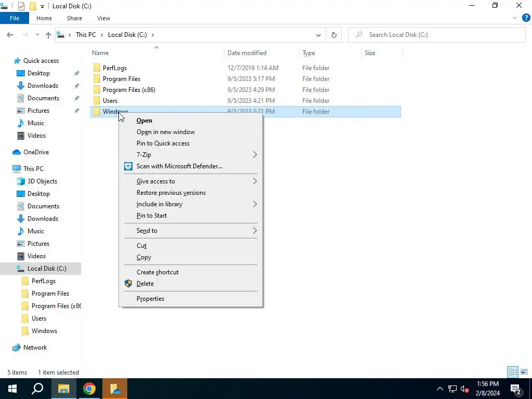The image size is (532, 399).
Task: Open Properties from context menu
Action: coord(191,299)
